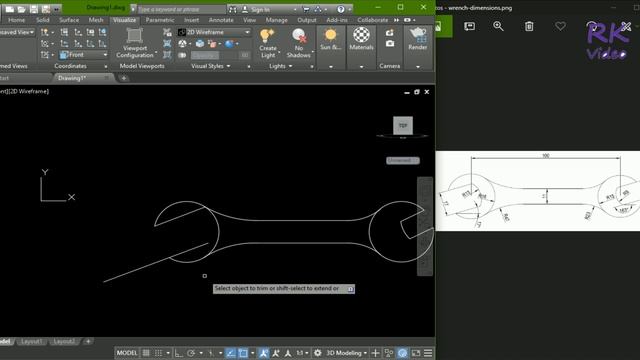Screen dimensions: 640x360
Task: Click the Open file icon in quick access toolbar
Action: click(x=22, y=9)
